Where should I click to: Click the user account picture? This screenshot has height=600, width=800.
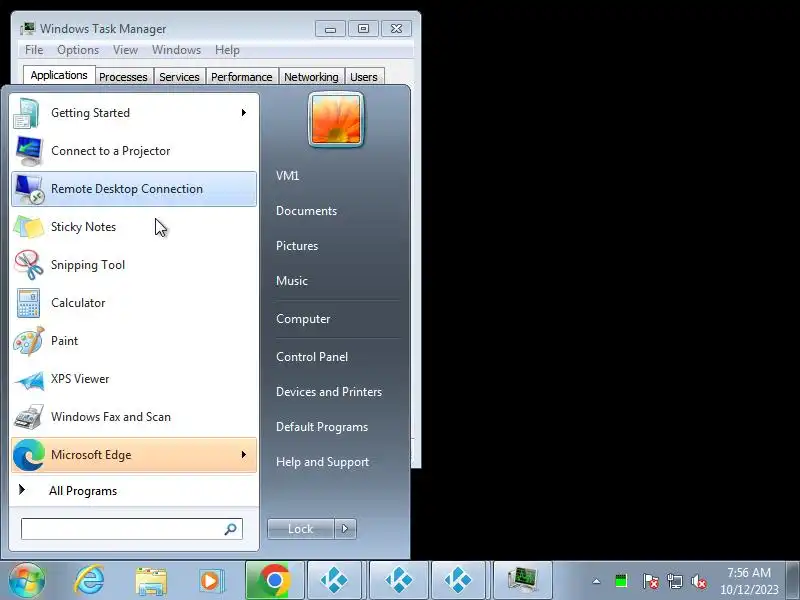(x=336, y=120)
